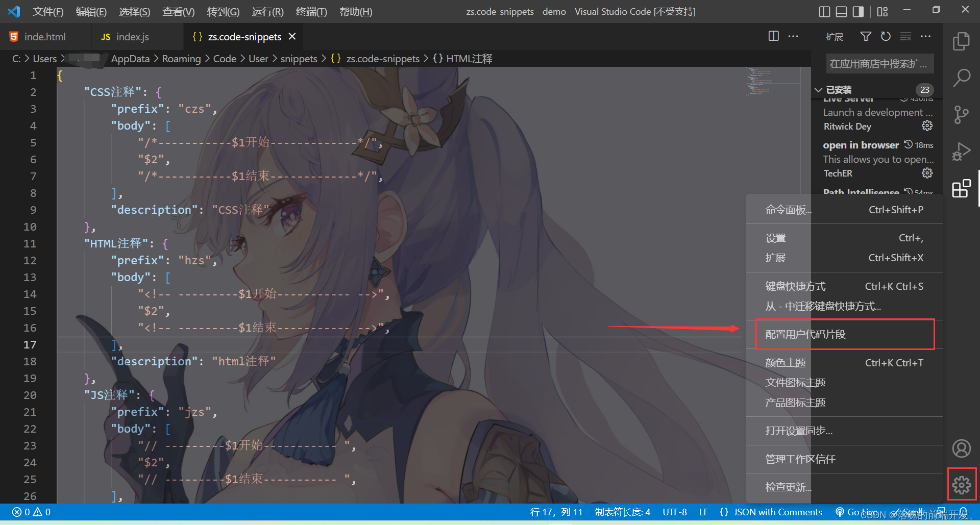Screen dimensions: 980x525
Task: Open Live Server manage gear
Action: point(927,126)
